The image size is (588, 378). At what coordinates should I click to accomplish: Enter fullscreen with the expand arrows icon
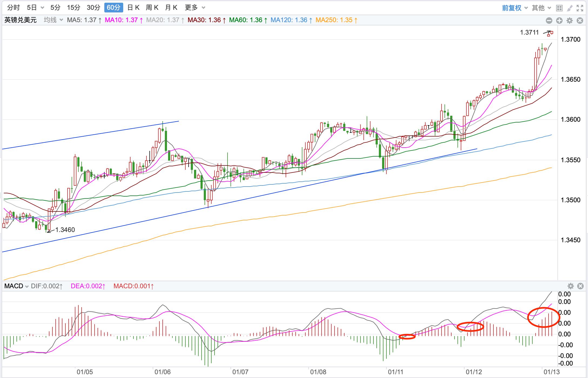[x=580, y=8]
